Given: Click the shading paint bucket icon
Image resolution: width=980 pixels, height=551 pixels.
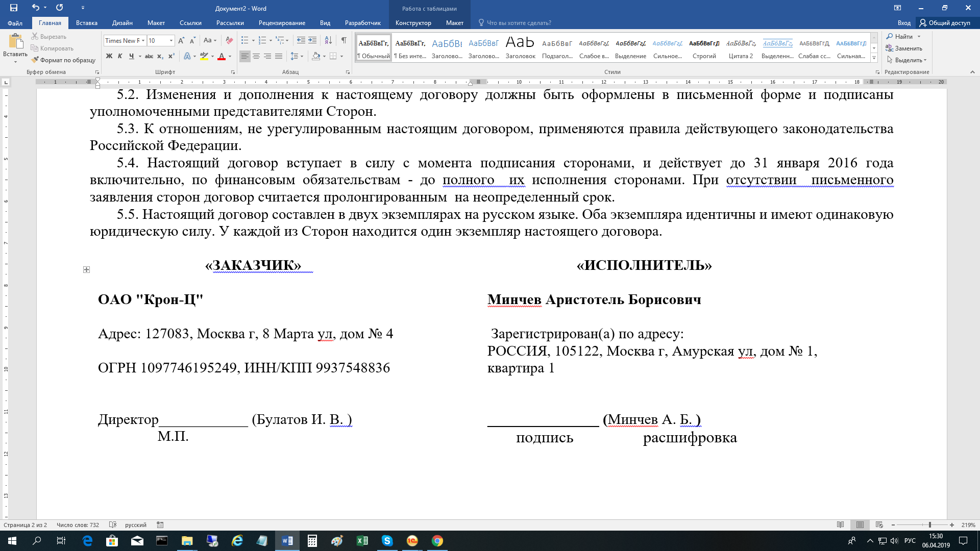Looking at the screenshot, I should (x=316, y=56).
